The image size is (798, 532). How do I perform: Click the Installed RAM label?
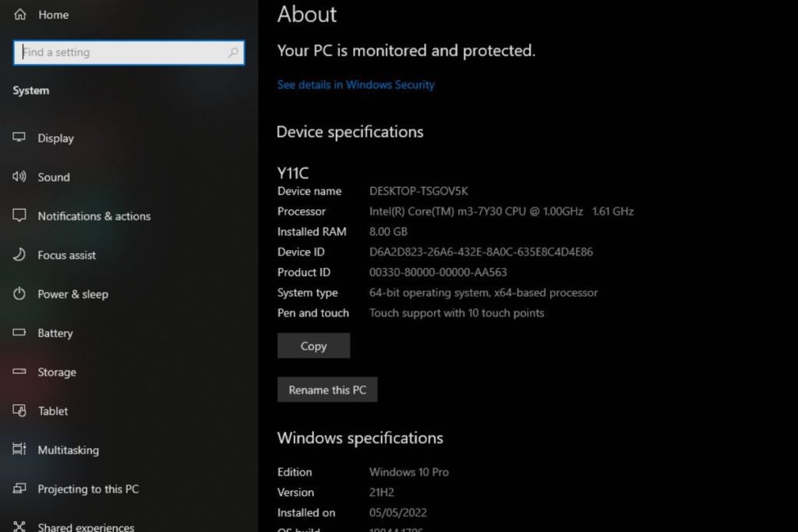point(312,231)
